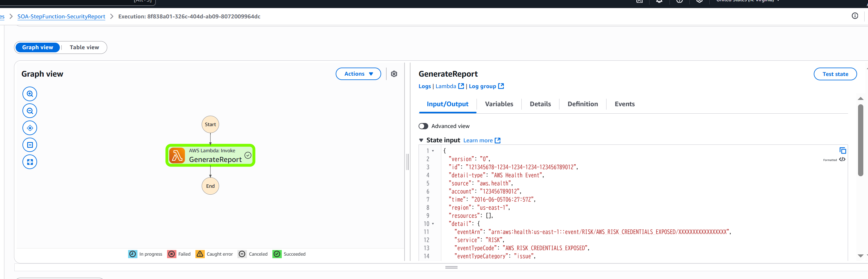
Task: Click the Test state button
Action: pyautogui.click(x=835, y=74)
